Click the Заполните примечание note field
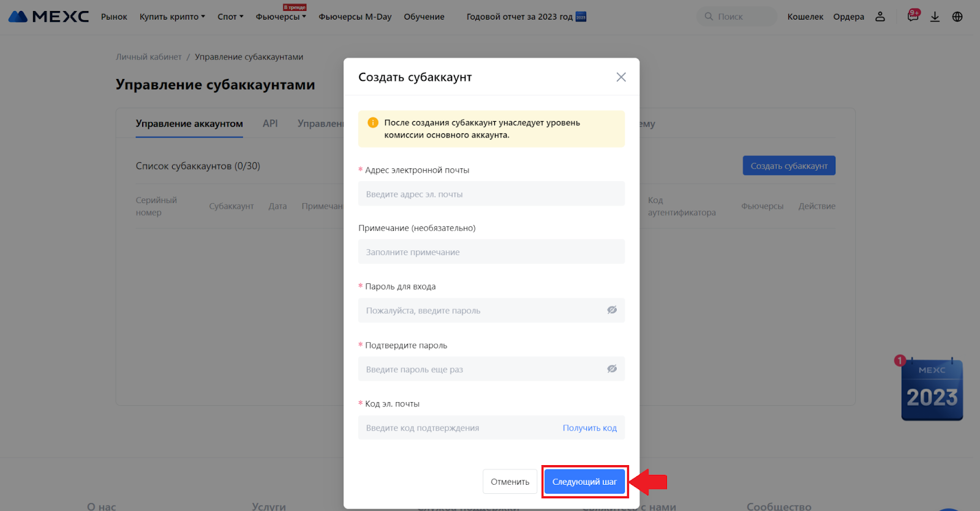The width and height of the screenshot is (980, 511). click(x=491, y=252)
